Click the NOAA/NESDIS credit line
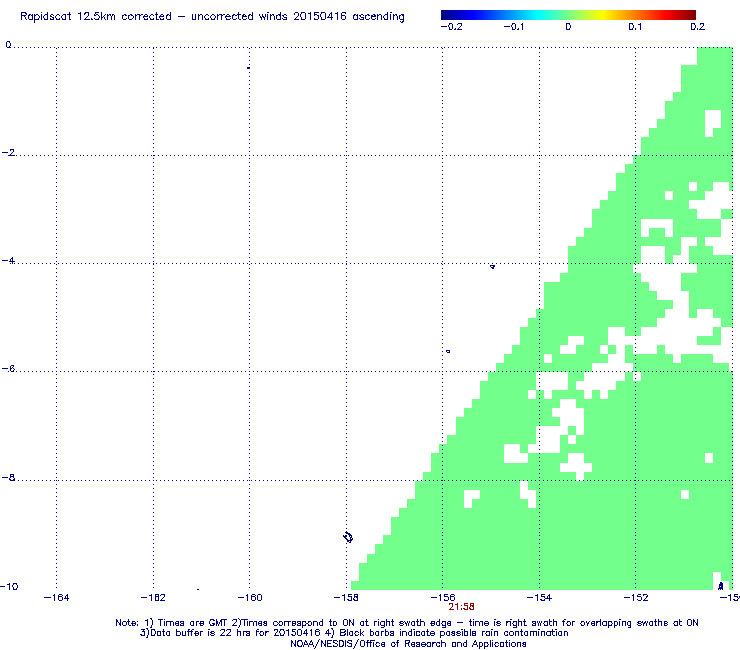 pos(408,644)
